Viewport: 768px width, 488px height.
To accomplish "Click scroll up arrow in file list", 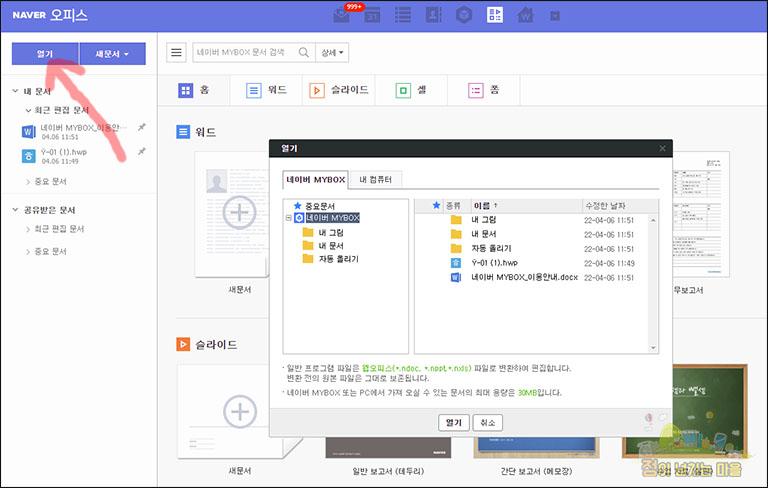I will [x=653, y=220].
